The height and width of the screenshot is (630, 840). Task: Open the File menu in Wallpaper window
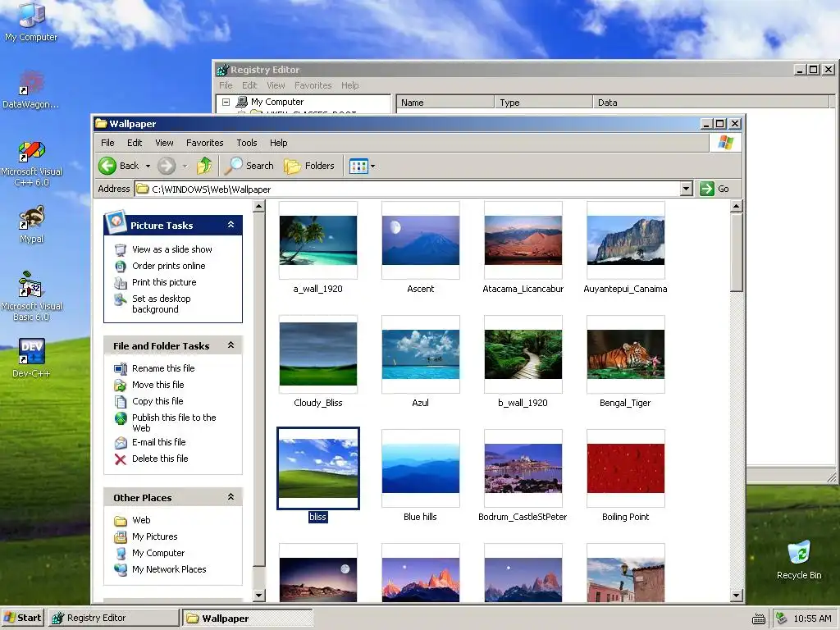107,143
